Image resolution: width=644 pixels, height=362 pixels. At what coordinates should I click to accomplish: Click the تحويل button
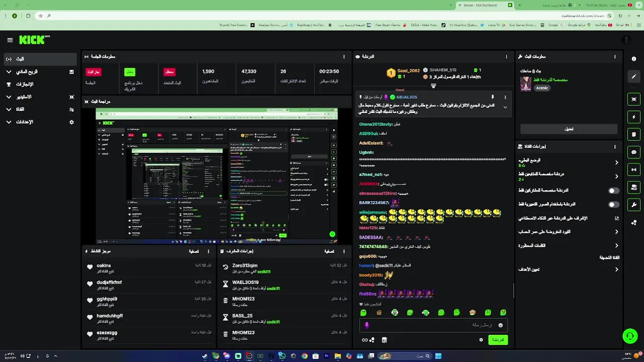coord(569,129)
